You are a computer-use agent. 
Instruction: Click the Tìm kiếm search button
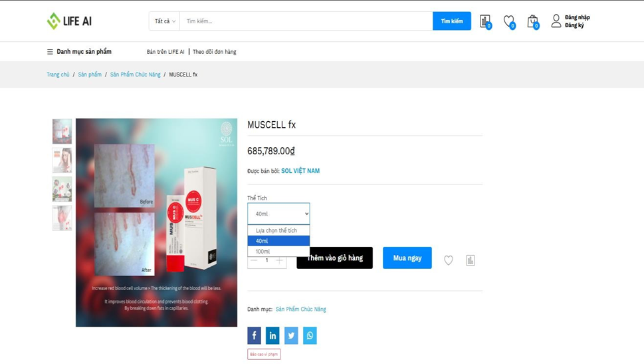click(x=452, y=21)
